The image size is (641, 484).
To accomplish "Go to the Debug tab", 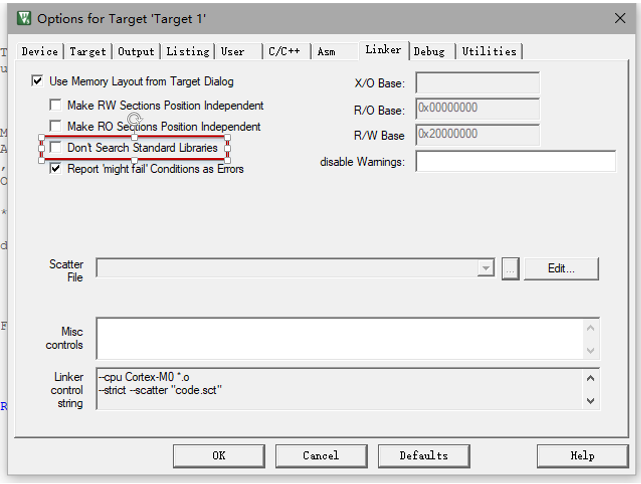I will [429, 52].
